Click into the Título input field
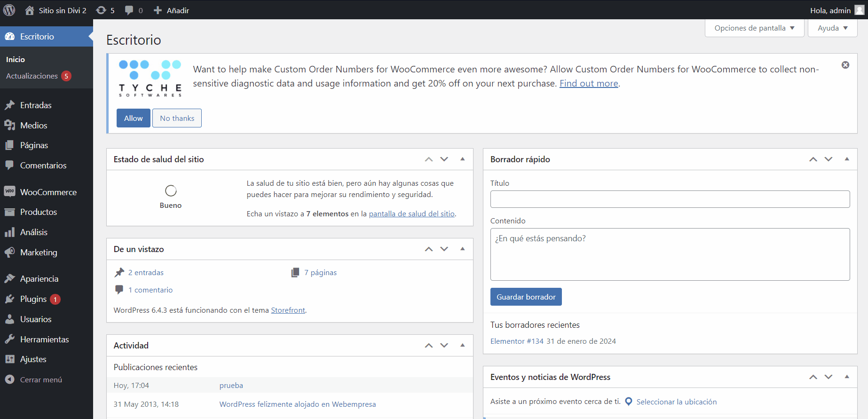Viewport: 868px width, 419px height. tap(670, 199)
